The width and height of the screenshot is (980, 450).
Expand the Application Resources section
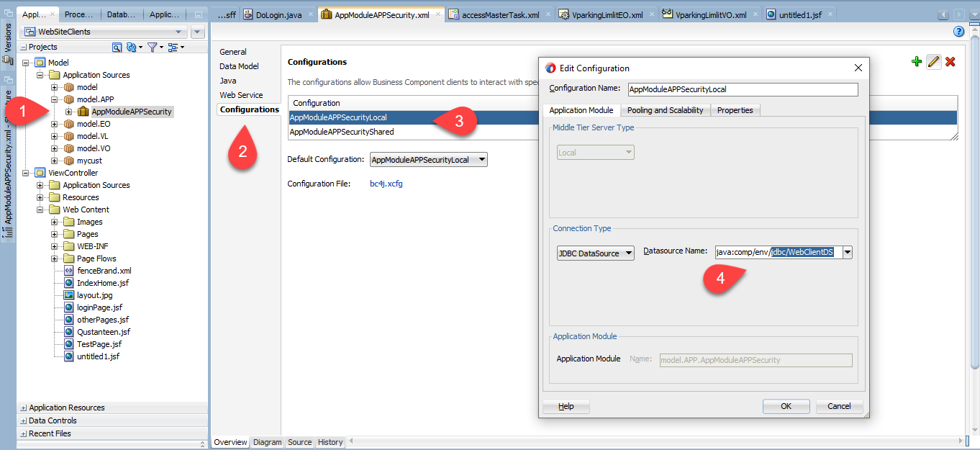[24, 408]
